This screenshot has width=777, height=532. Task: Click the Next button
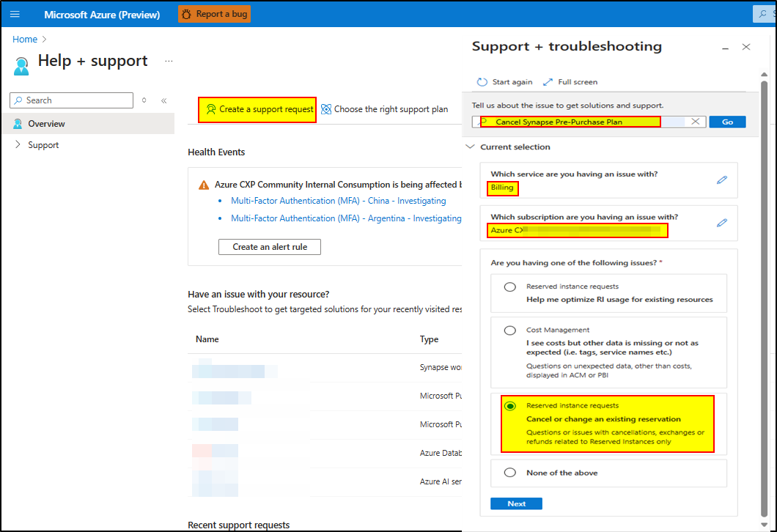[516, 503]
